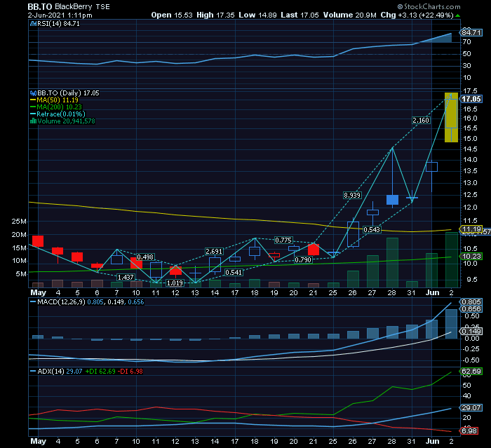Image resolution: width=491 pixels, height=448 pixels.
Task: Click the date stamp 2-Jun-2021 1:11pm
Action: [x=60, y=15]
